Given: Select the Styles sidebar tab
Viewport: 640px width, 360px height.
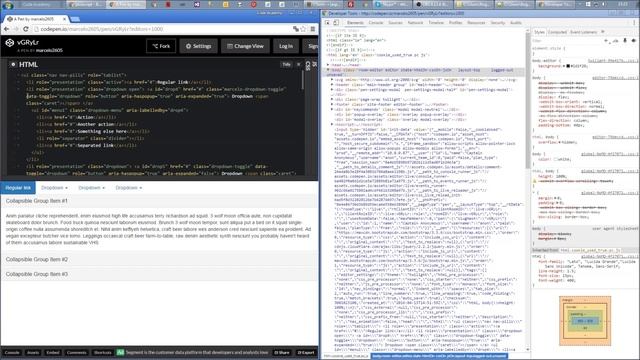Looking at the screenshot, I should tap(539, 32).
